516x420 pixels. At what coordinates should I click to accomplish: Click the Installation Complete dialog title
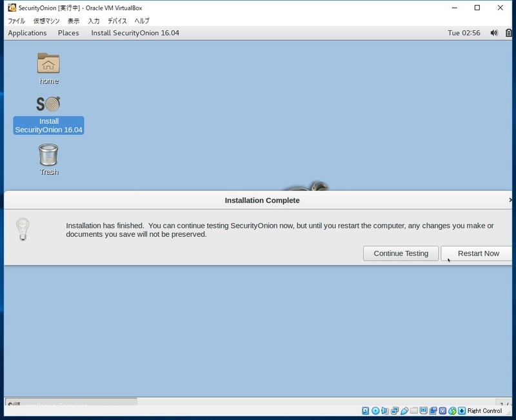[x=262, y=201]
